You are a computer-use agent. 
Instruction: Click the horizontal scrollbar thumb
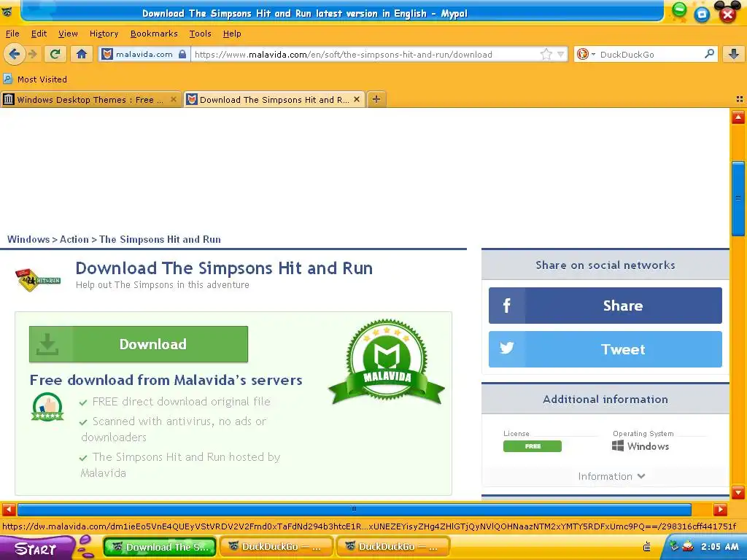tap(354, 510)
